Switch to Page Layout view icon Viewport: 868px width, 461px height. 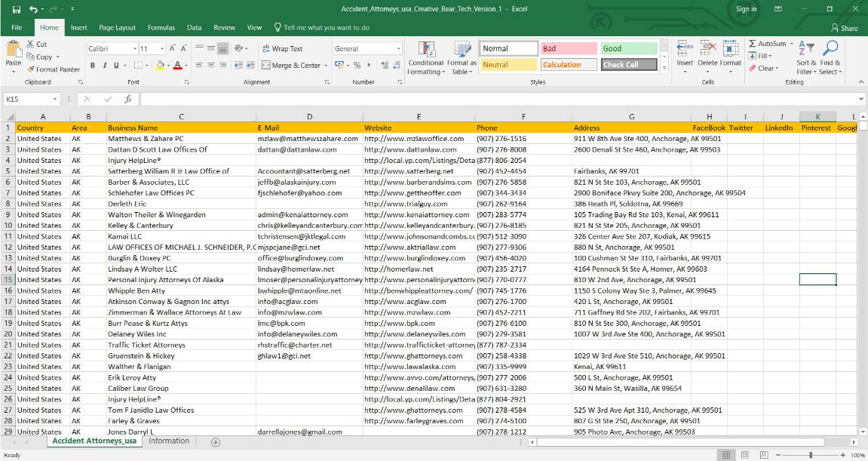pyautogui.click(x=745, y=455)
